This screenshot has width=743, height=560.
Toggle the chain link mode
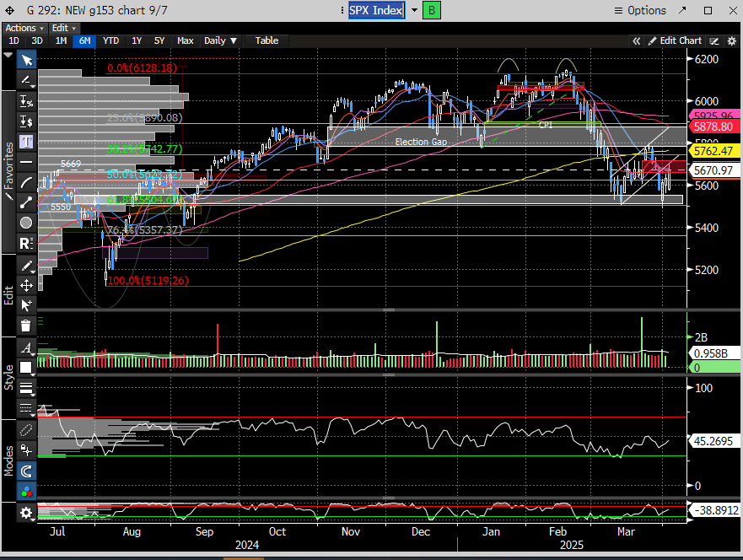click(26, 430)
